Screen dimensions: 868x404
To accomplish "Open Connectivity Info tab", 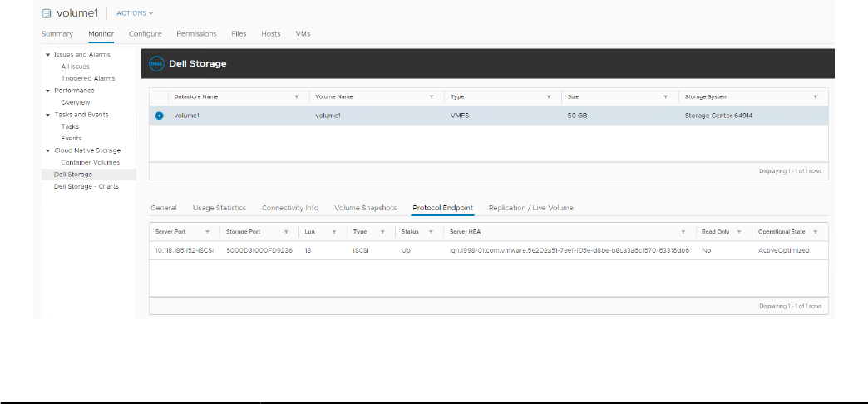I will [289, 208].
